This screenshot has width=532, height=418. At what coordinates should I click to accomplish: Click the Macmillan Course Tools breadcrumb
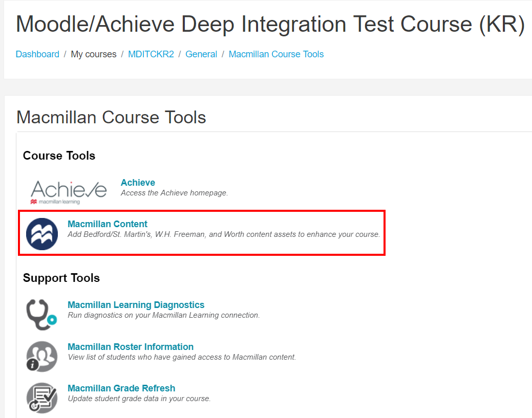(276, 54)
